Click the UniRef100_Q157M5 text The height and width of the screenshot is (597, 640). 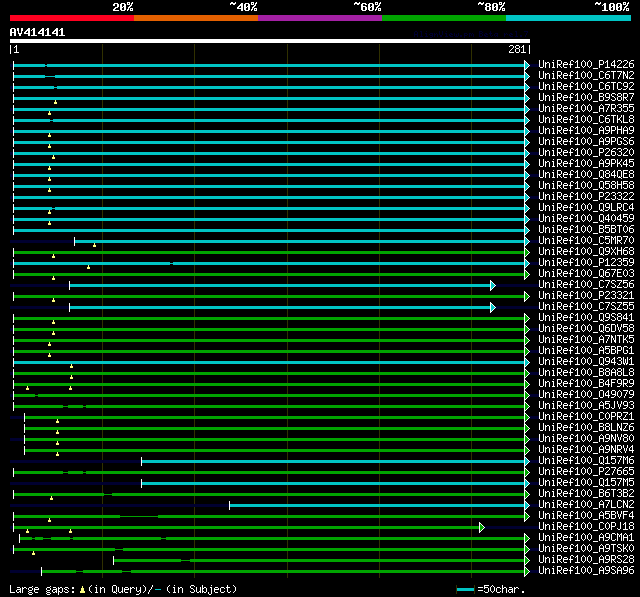(x=586, y=483)
